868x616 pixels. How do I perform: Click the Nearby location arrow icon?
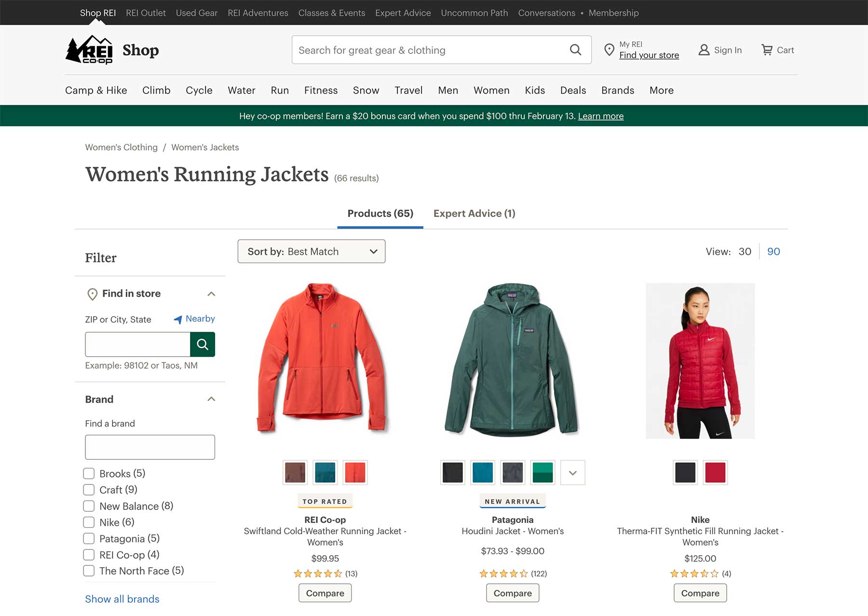click(178, 319)
